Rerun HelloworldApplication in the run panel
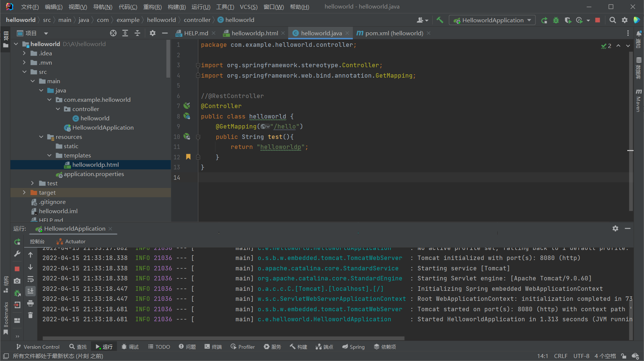This screenshot has width=644, height=361. (x=17, y=242)
